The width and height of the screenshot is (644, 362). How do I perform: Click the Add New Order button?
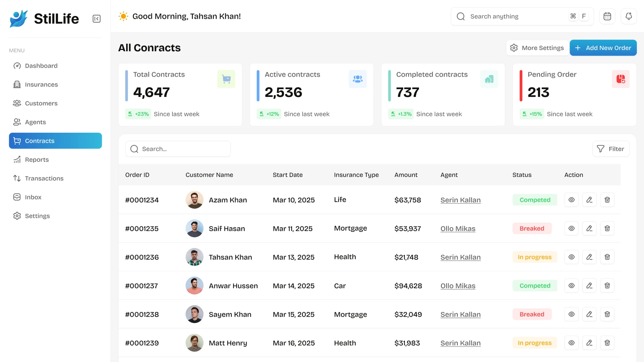pyautogui.click(x=603, y=48)
